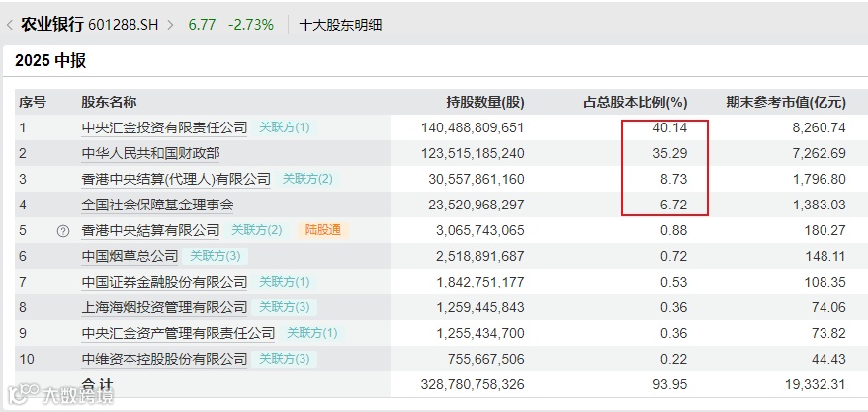Open shareholder 中华人民共和国财政部

(150, 153)
